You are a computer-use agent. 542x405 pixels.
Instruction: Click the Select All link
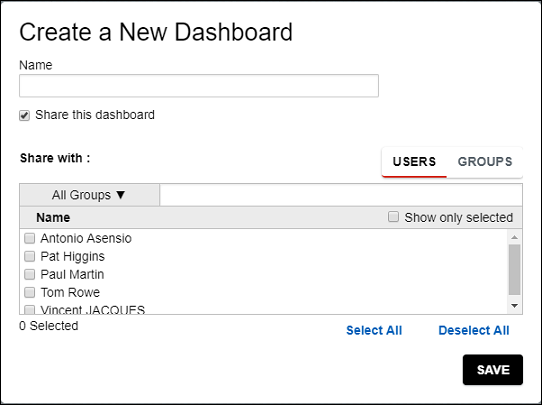(x=374, y=330)
